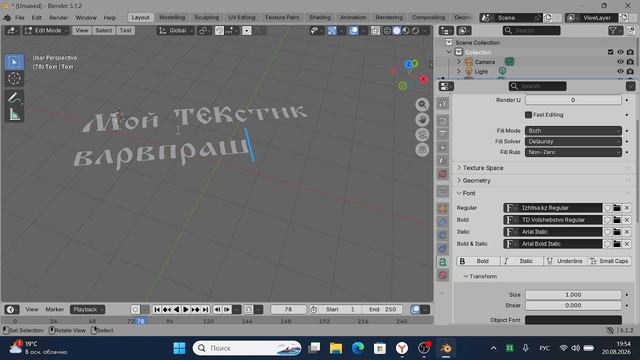Image resolution: width=640 pixels, height=360 pixels.
Task: Open the viewport Text menu
Action: pyautogui.click(x=125, y=31)
